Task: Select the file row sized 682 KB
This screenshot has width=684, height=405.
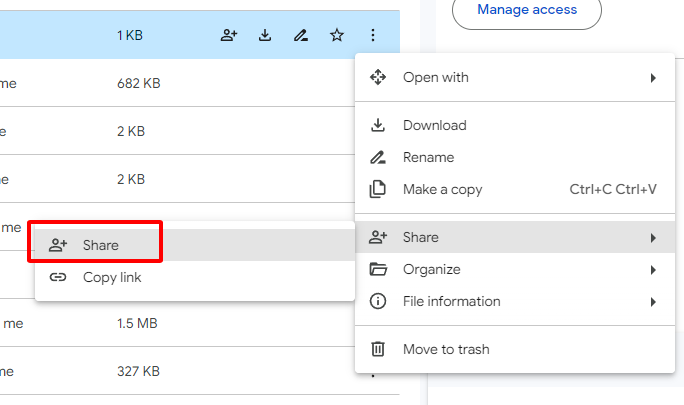Action: [138, 83]
